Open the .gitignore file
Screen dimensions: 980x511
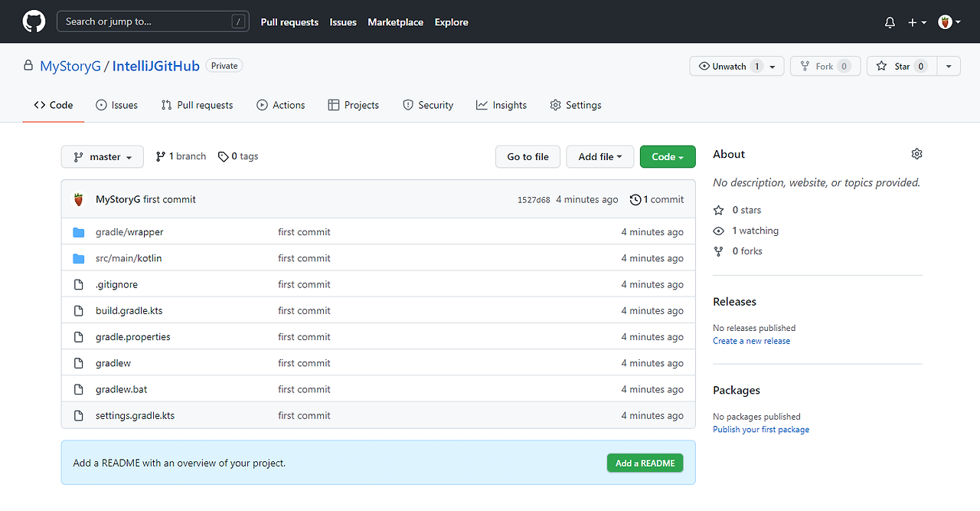(x=116, y=284)
